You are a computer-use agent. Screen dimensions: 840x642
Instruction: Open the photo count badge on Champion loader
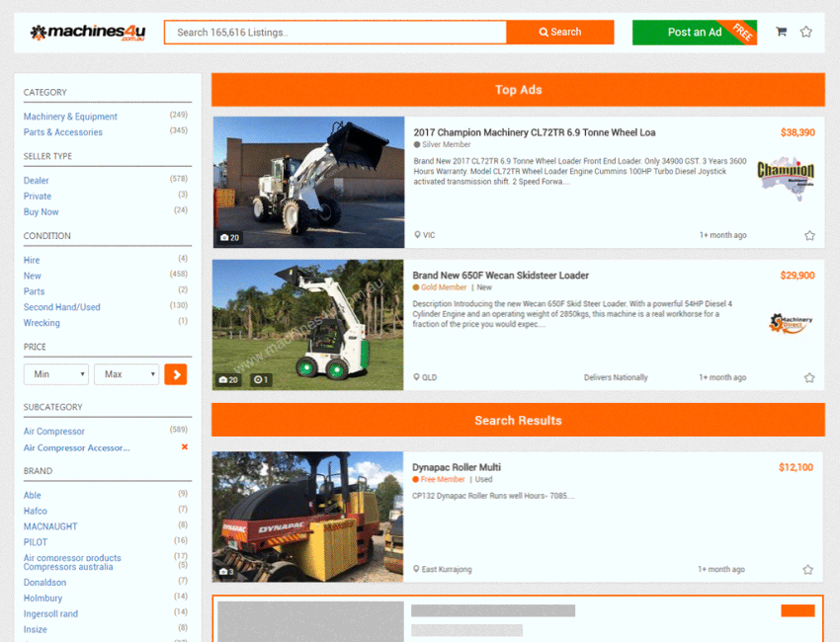pyautogui.click(x=230, y=237)
